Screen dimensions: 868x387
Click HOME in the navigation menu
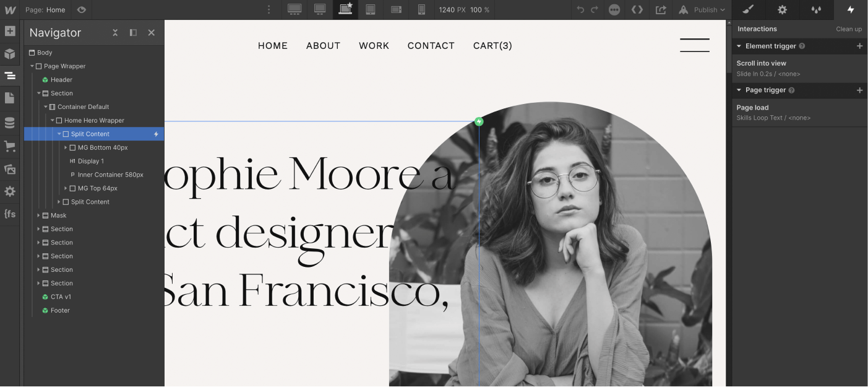click(x=272, y=45)
